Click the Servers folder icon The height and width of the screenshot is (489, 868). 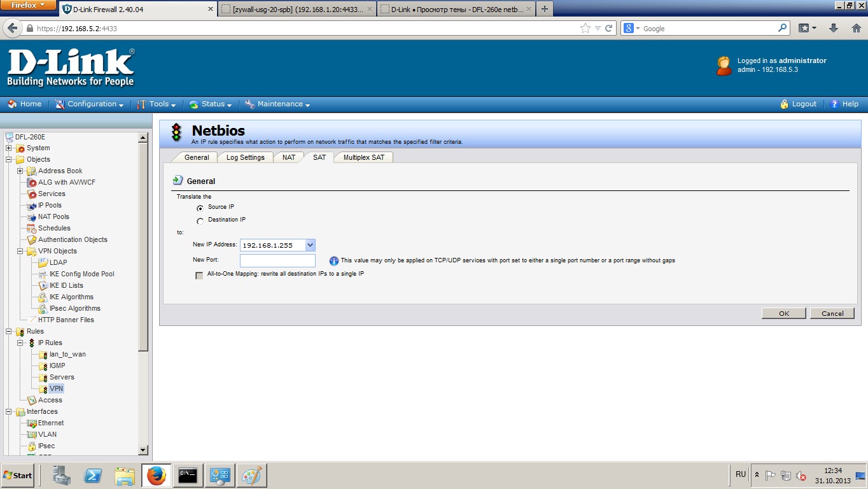(43, 378)
